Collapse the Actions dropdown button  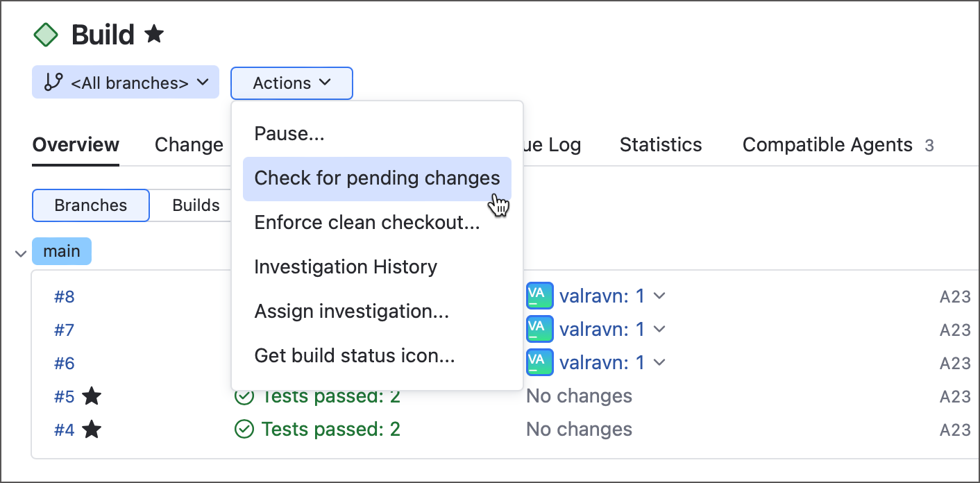[292, 83]
